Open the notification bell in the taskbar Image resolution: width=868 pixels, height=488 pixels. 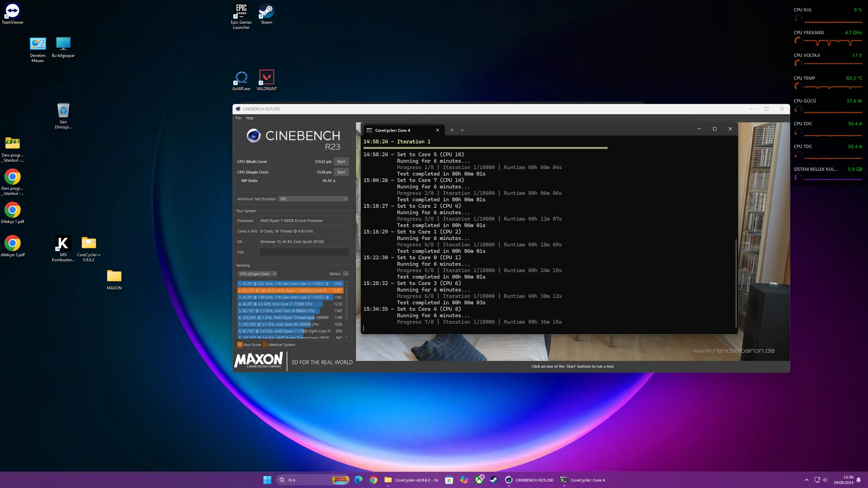coord(859,480)
